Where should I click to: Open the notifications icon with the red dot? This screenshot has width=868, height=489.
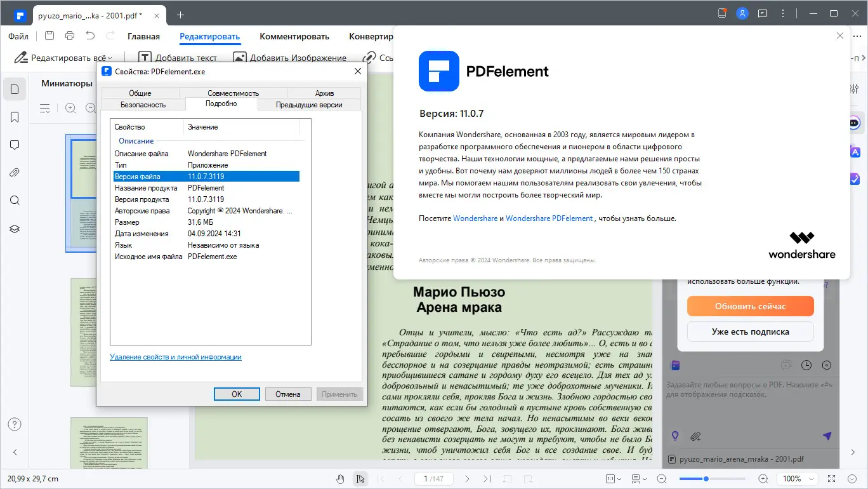click(x=722, y=13)
